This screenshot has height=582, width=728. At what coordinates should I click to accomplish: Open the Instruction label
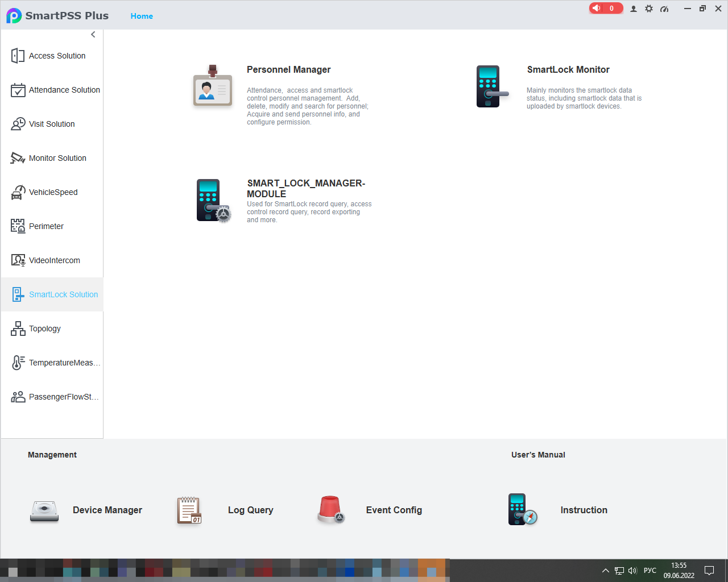(x=584, y=510)
